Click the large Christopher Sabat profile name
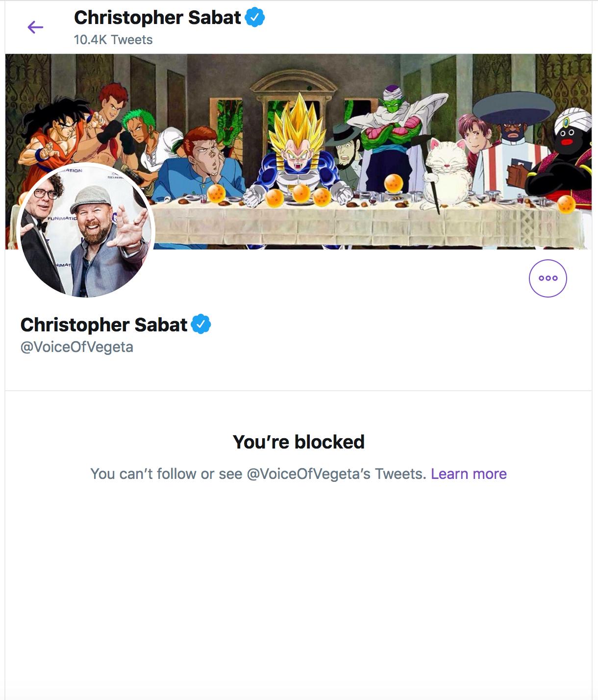598x700 pixels. pos(104,325)
